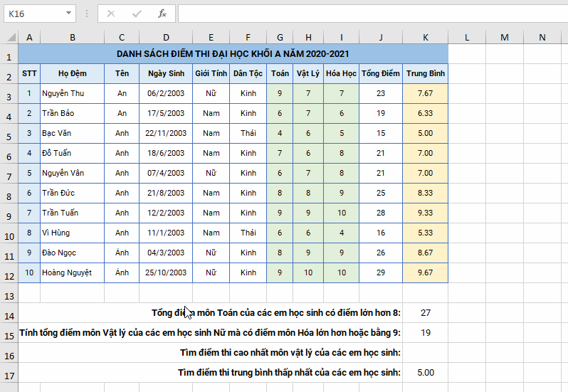Click the yellow cell showing 9.67

pyautogui.click(x=425, y=272)
